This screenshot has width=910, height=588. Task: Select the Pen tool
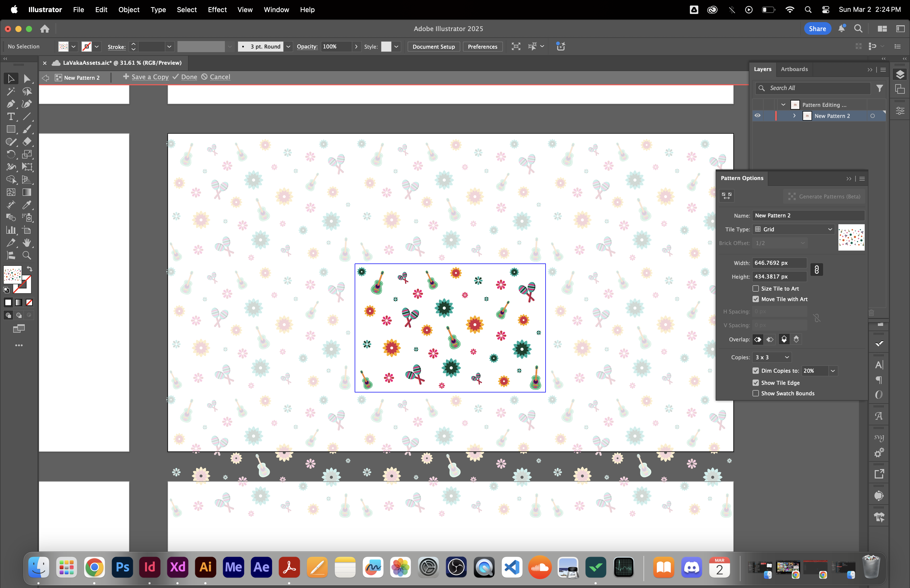tap(11, 104)
